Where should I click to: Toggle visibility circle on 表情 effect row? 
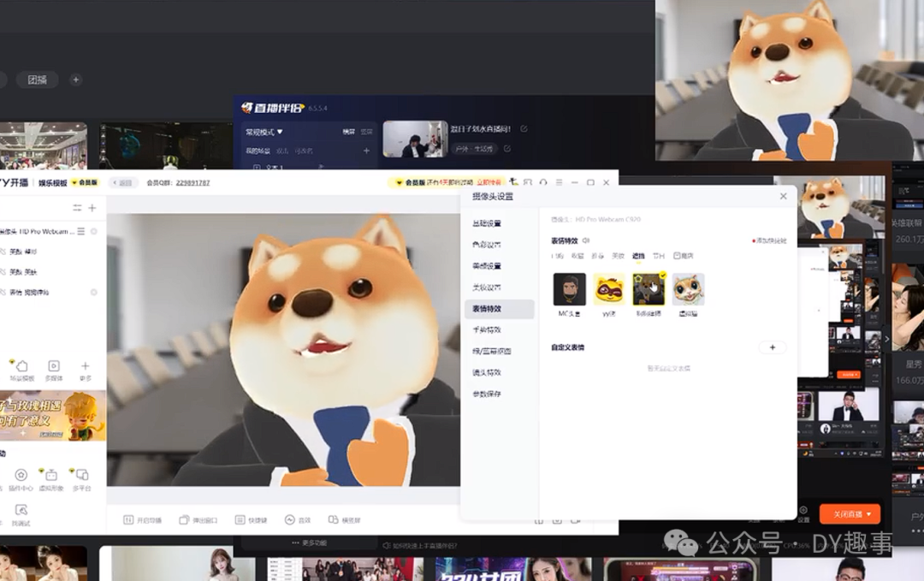tap(94, 293)
